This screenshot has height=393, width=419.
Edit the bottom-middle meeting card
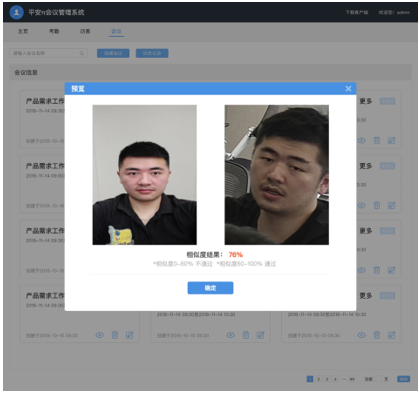(x=260, y=335)
